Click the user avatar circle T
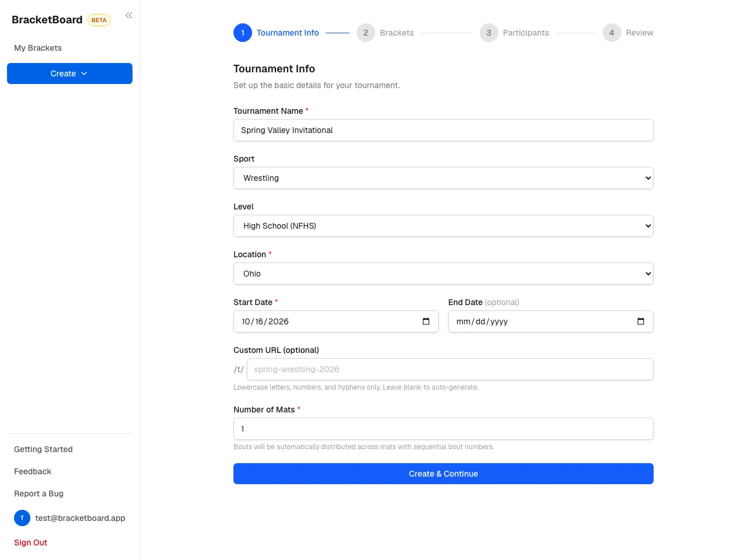This screenshot has height=560, width=747. (22, 518)
